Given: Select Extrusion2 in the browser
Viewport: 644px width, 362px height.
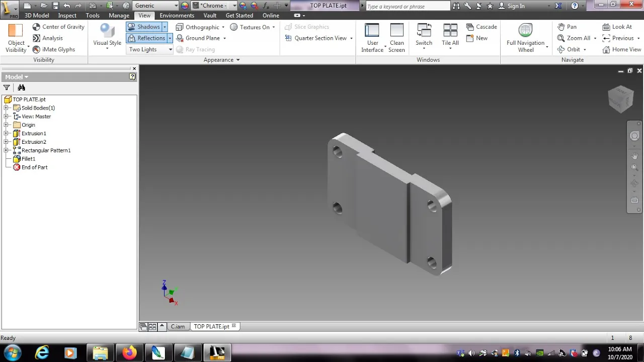Looking at the screenshot, I should pos(34,142).
